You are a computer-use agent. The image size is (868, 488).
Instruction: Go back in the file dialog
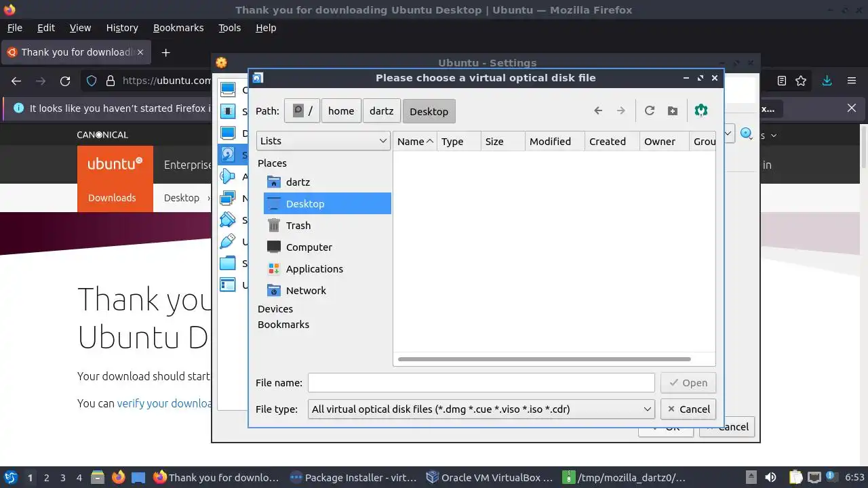tap(598, 111)
